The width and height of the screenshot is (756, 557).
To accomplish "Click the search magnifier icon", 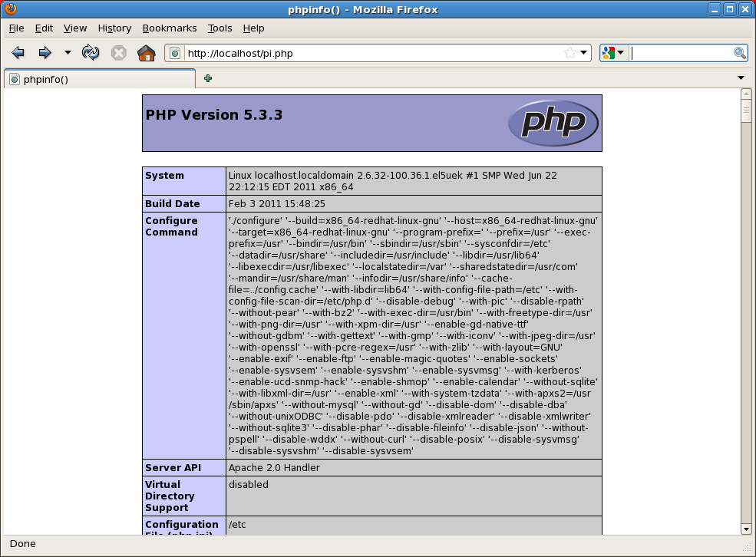I will [740, 53].
